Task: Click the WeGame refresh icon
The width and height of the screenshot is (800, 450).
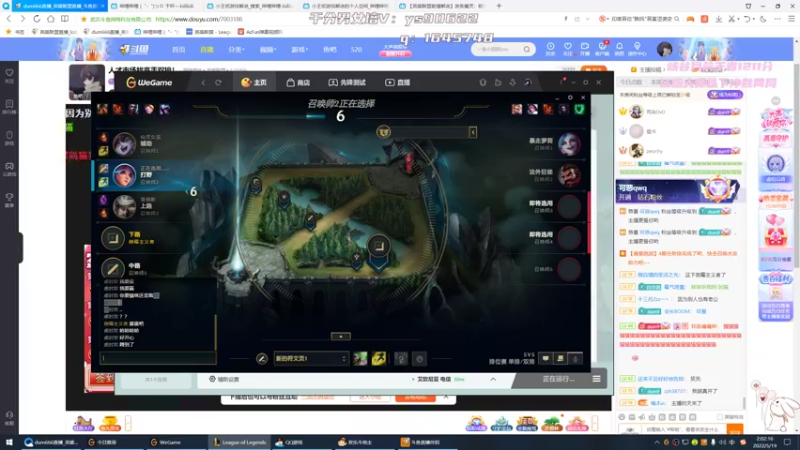Action: (218, 82)
